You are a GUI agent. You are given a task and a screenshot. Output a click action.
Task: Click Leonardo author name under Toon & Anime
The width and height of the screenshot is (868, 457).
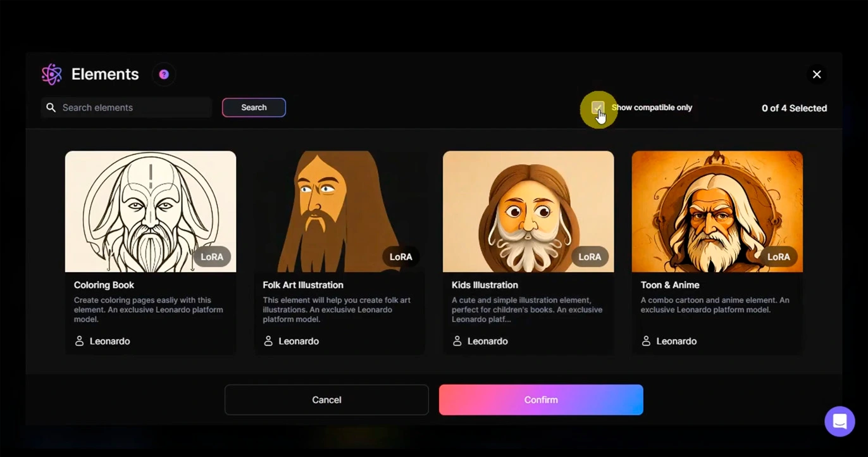(676, 341)
